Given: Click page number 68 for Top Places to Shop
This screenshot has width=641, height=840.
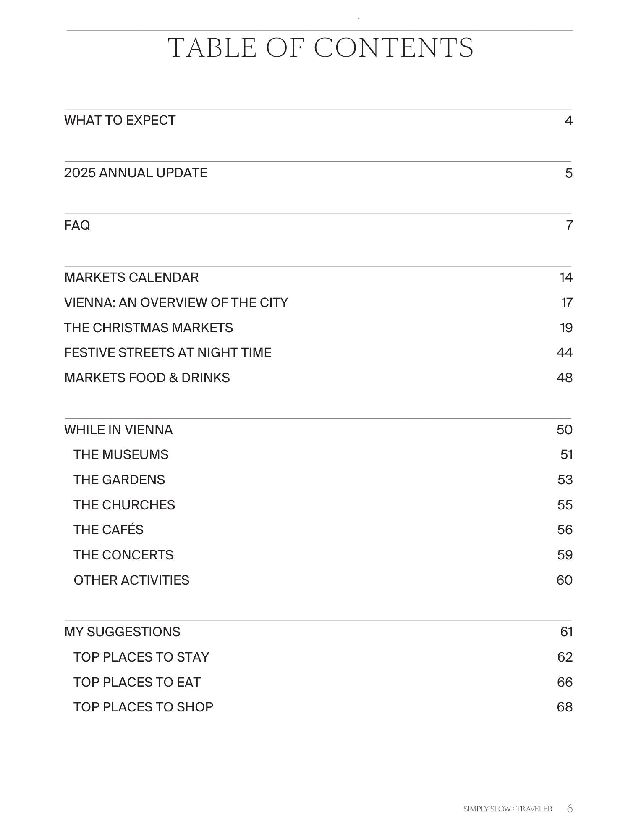Looking at the screenshot, I should coord(565,707).
